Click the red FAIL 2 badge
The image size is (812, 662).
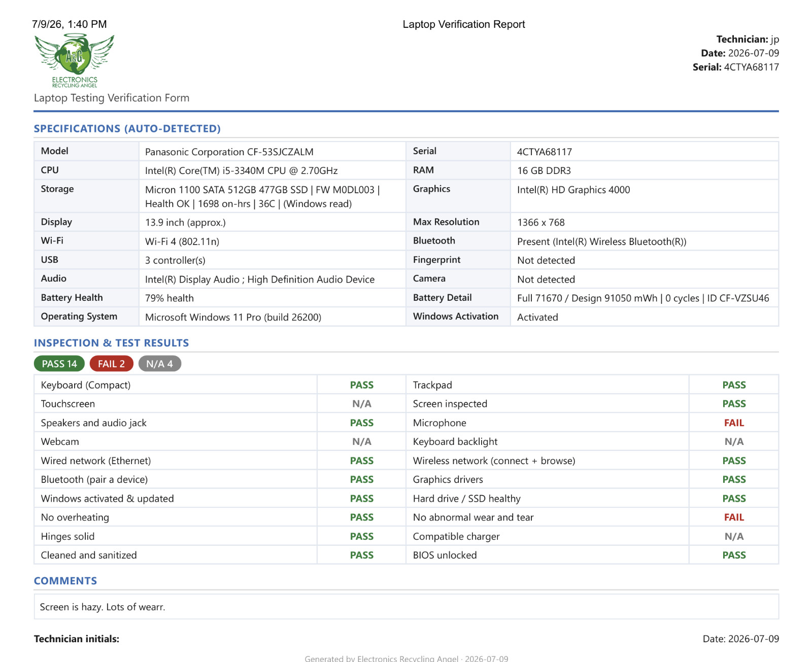(x=111, y=364)
